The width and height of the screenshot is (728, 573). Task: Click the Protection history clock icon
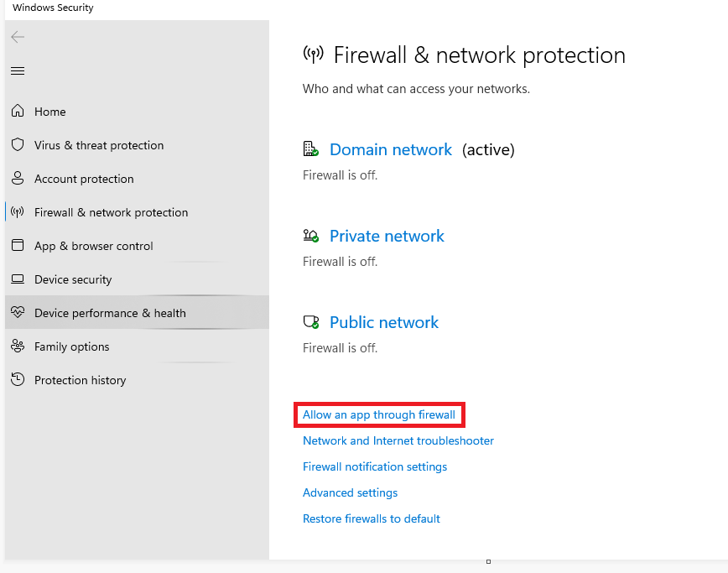pyautogui.click(x=18, y=380)
